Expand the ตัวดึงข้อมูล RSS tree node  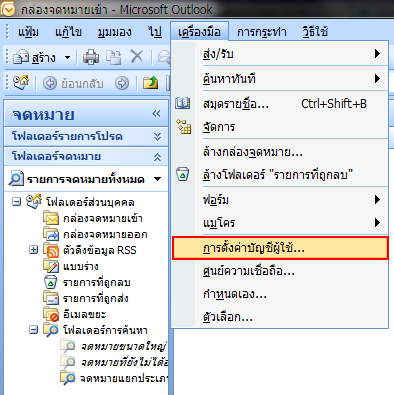pyautogui.click(x=33, y=250)
